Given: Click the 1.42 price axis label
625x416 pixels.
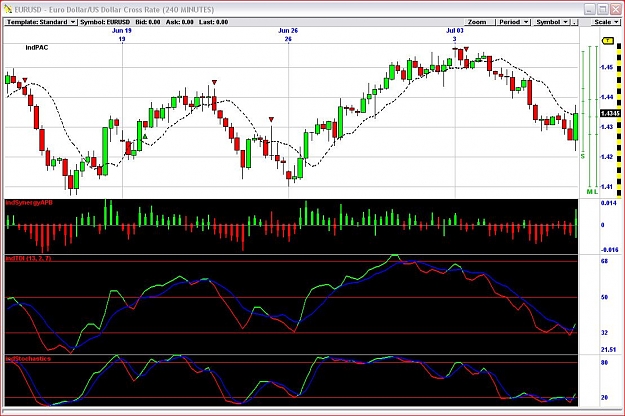Looking at the screenshot, I should [607, 157].
